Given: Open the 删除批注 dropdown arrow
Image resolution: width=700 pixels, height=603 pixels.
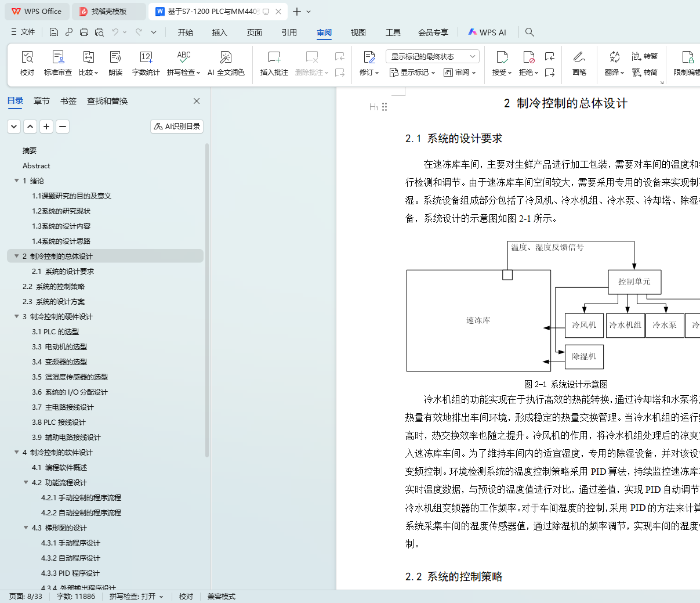Looking at the screenshot, I should pos(327,73).
